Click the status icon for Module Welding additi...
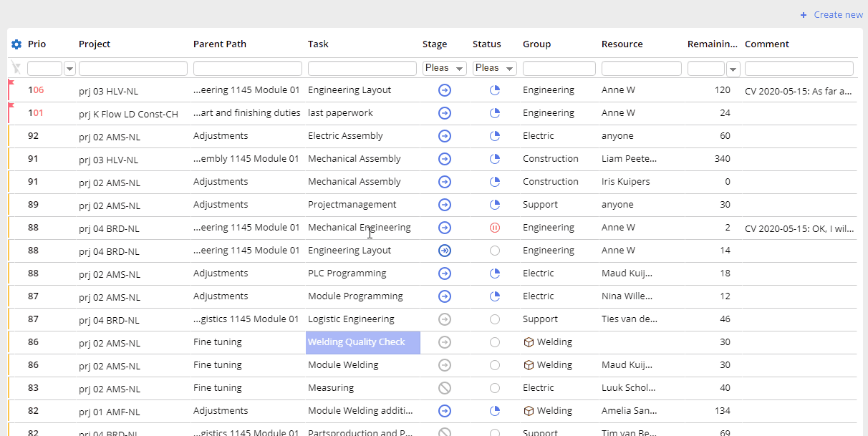Viewport: 868px width, 436px height. point(495,411)
